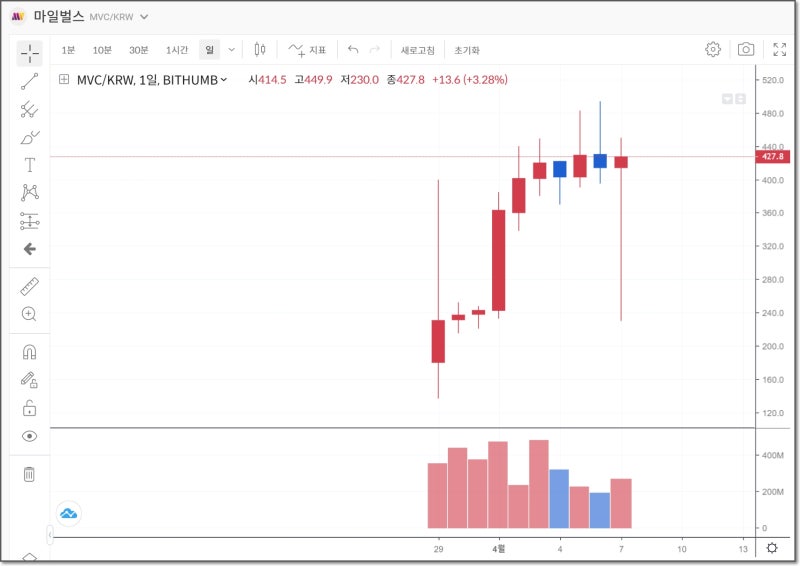
Task: Toggle magnet mode for drawings
Action: click(x=30, y=352)
